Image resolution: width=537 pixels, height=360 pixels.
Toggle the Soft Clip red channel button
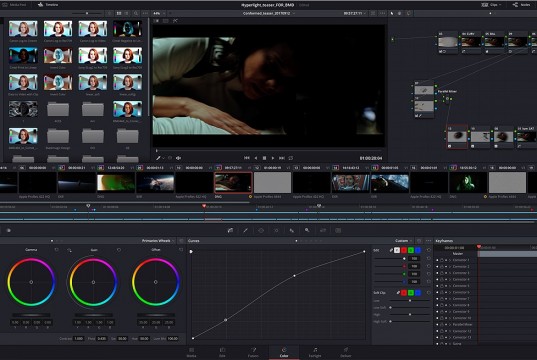[x=404, y=293]
